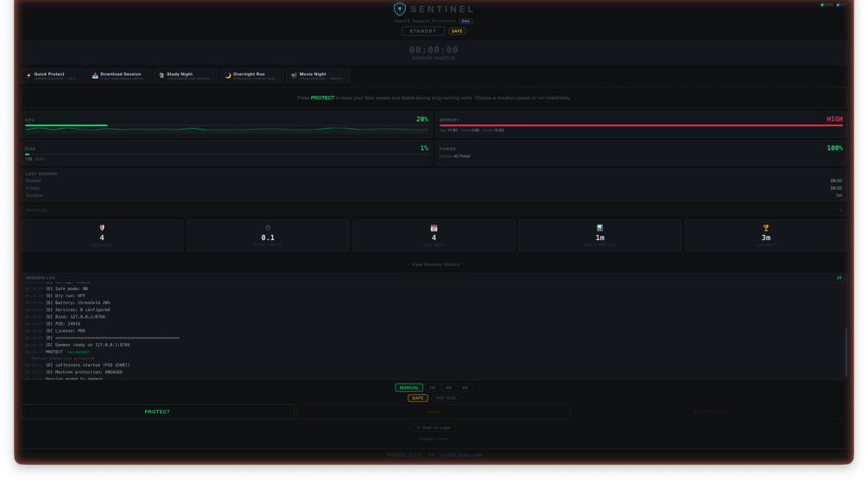Expand the Services section
This screenshot has height=482, width=868.
click(434, 210)
